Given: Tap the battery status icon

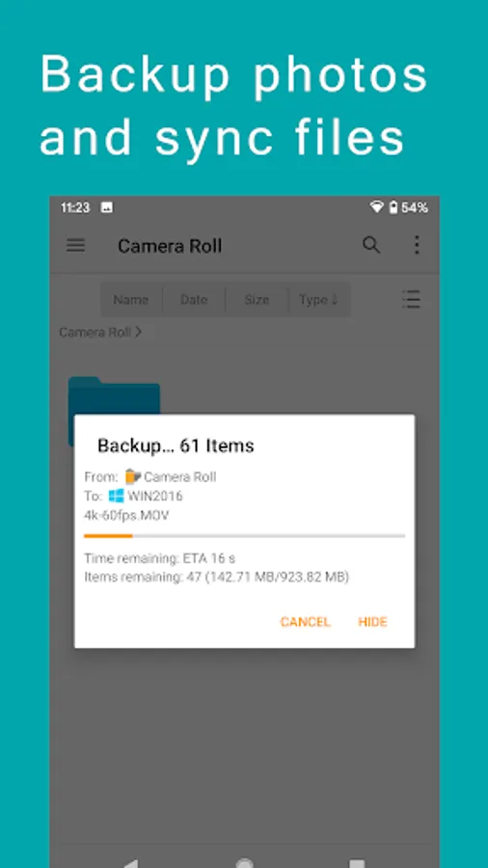Looking at the screenshot, I should pyautogui.click(x=393, y=207).
